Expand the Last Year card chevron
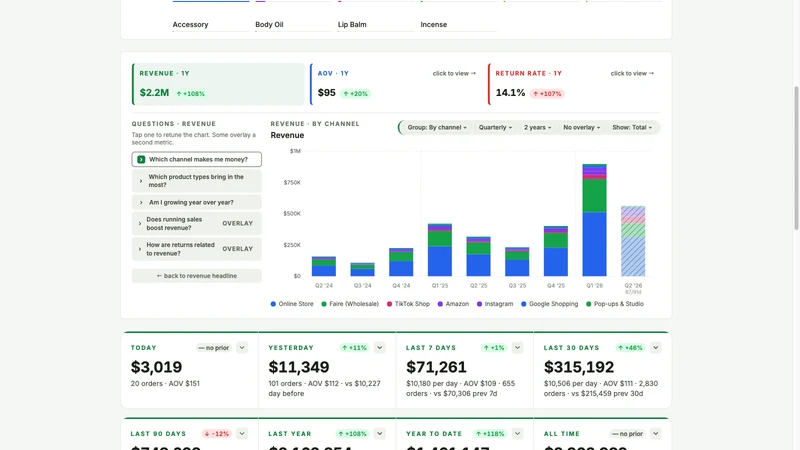 380,434
